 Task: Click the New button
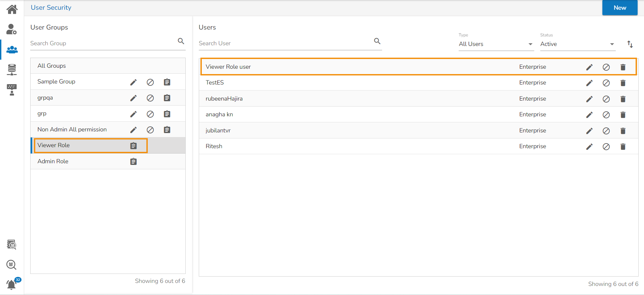pyautogui.click(x=619, y=8)
